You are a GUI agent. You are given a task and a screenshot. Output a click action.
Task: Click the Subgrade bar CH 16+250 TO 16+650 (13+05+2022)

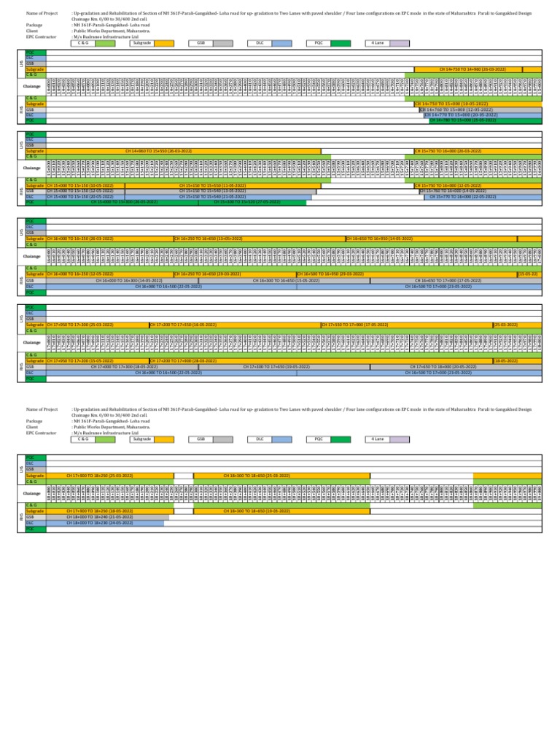260,239
